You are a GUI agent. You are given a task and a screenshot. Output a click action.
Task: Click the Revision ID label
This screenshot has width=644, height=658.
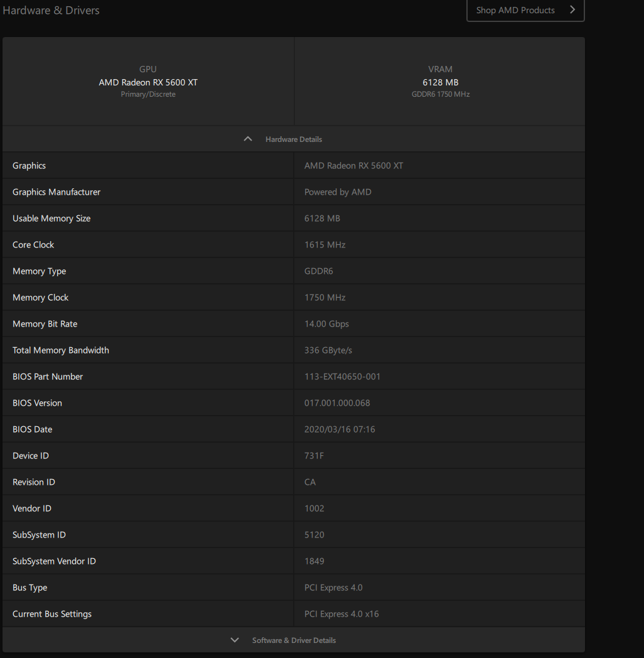tap(33, 482)
